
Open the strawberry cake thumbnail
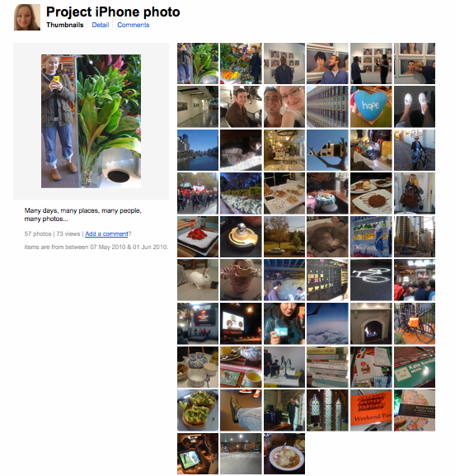[198, 237]
